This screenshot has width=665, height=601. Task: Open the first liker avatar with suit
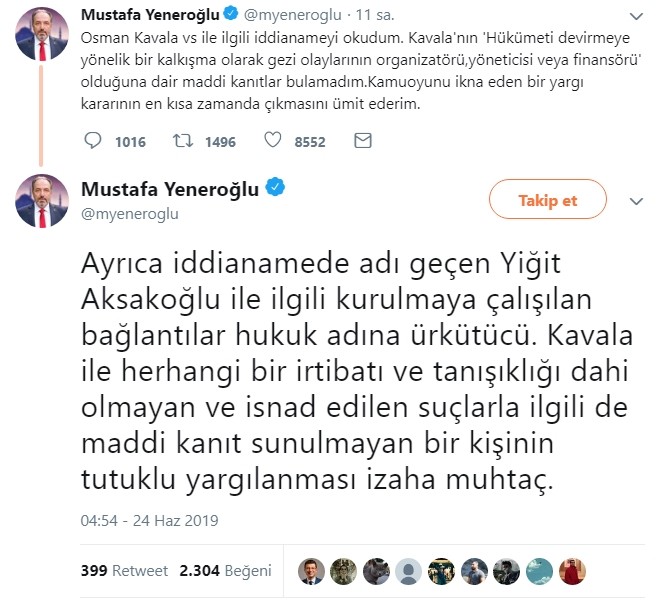[x=311, y=571]
